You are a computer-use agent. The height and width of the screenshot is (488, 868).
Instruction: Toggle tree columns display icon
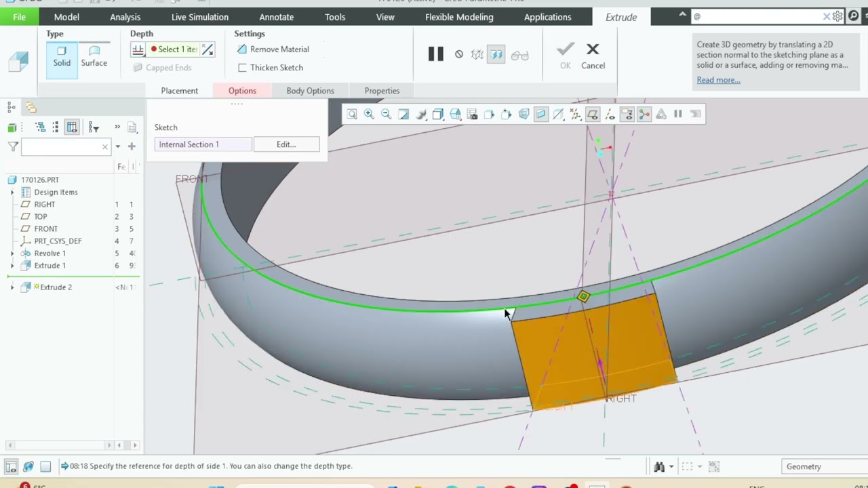(x=72, y=127)
